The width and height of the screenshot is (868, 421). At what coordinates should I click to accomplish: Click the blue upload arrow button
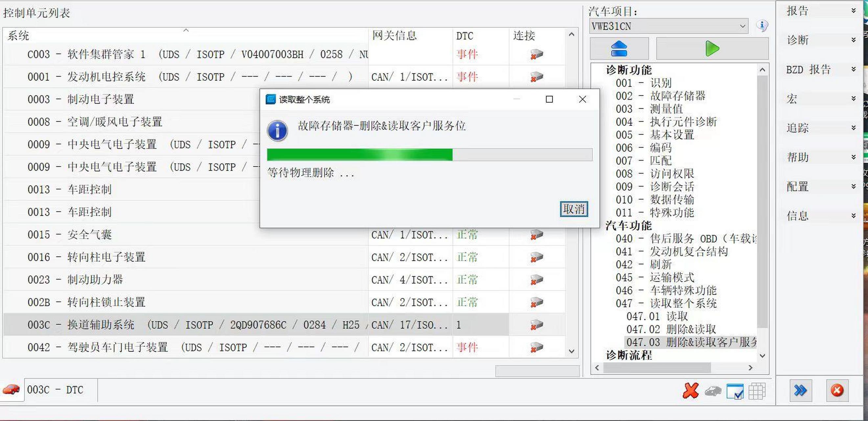619,49
